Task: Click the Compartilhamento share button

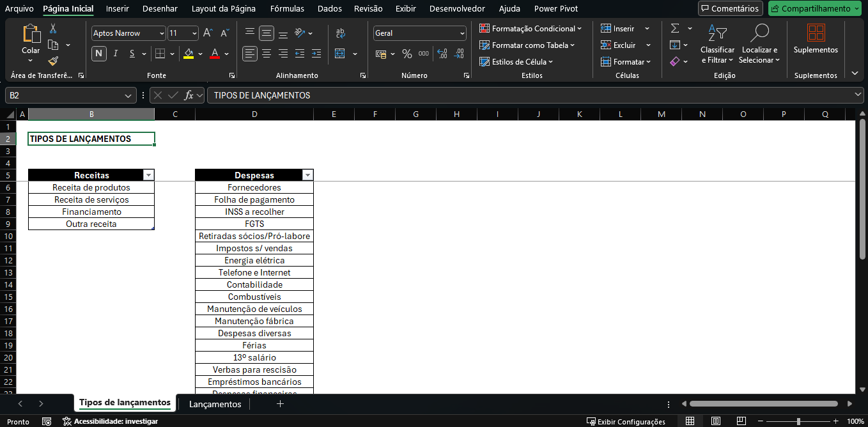Action: pyautogui.click(x=816, y=9)
